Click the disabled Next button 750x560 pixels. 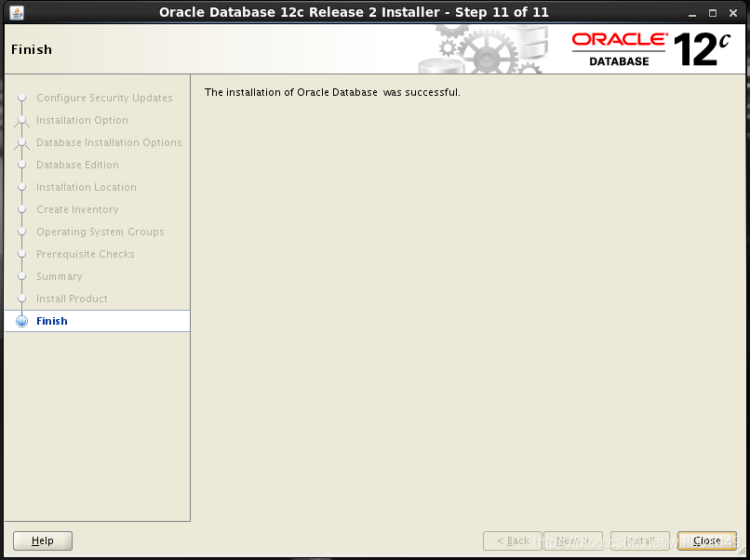573,540
